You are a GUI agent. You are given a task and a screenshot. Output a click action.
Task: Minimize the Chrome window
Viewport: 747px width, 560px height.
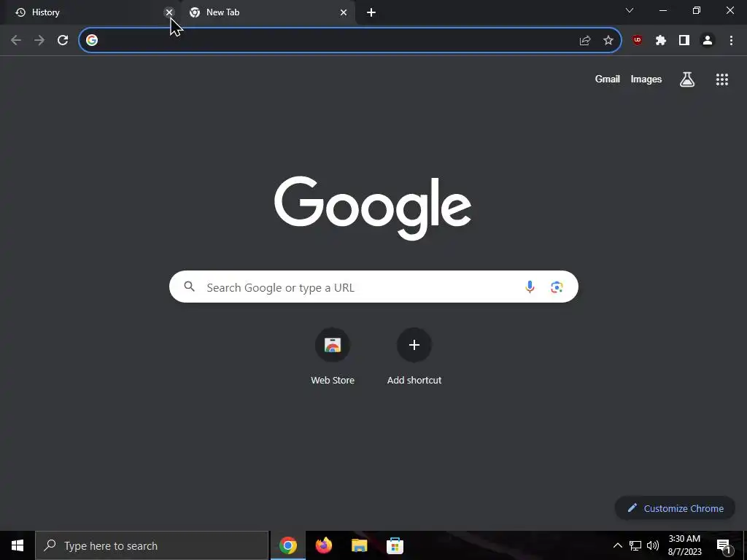(662, 10)
